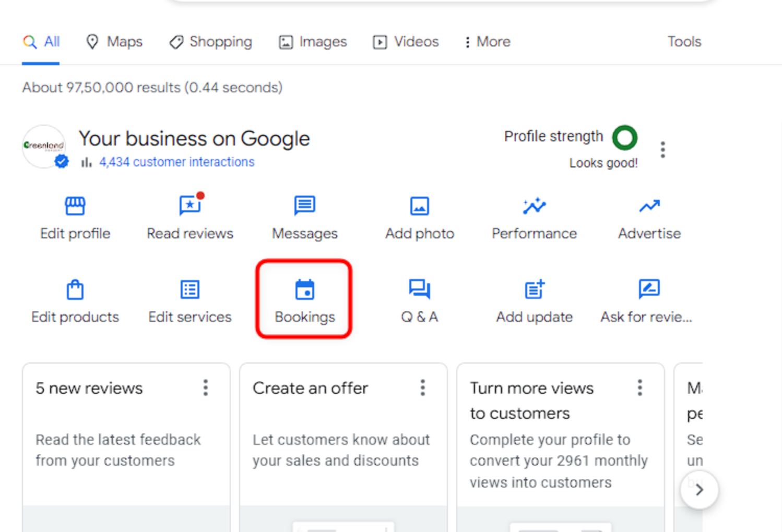
Task: Switch to the Videos tab
Action: click(x=406, y=42)
